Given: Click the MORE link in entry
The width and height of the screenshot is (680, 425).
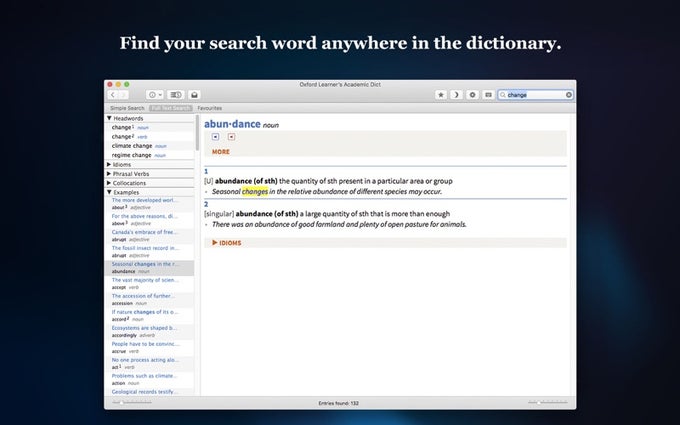Looking at the screenshot, I should tap(221, 152).
